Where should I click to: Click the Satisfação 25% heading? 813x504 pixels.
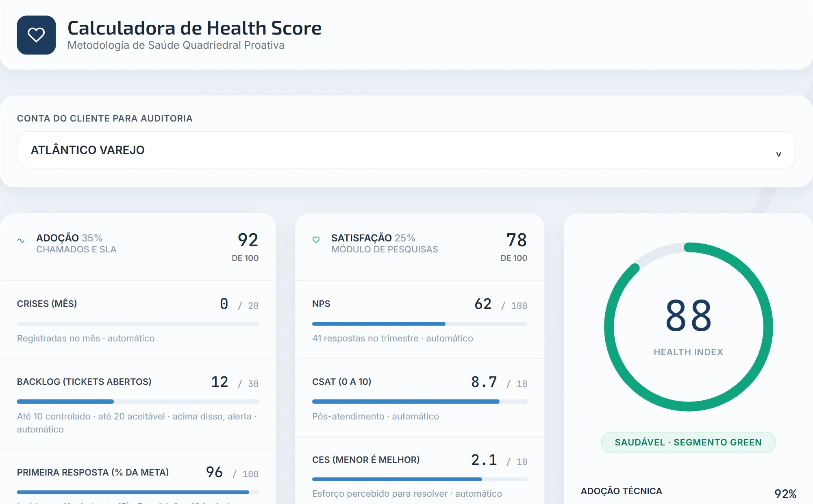click(373, 238)
